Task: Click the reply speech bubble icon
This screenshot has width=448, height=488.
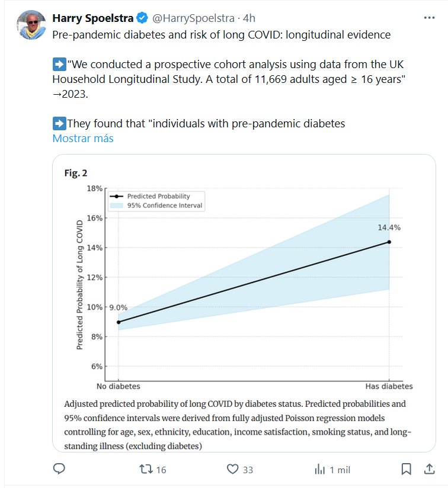Action: (x=59, y=469)
